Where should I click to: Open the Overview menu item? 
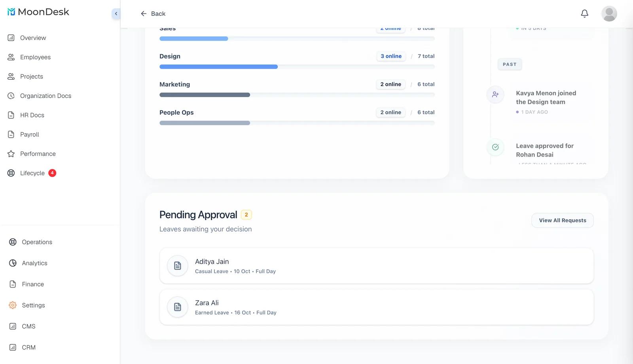point(33,38)
